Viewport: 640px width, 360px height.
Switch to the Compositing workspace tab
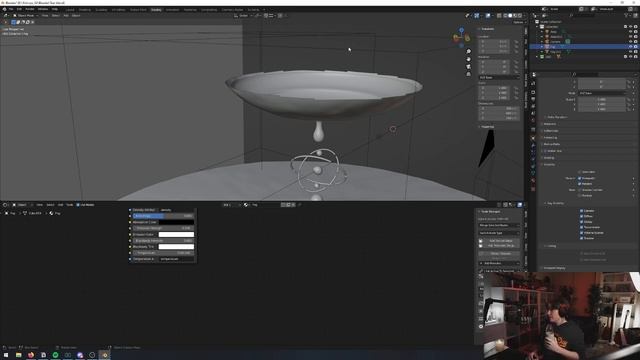209,9
